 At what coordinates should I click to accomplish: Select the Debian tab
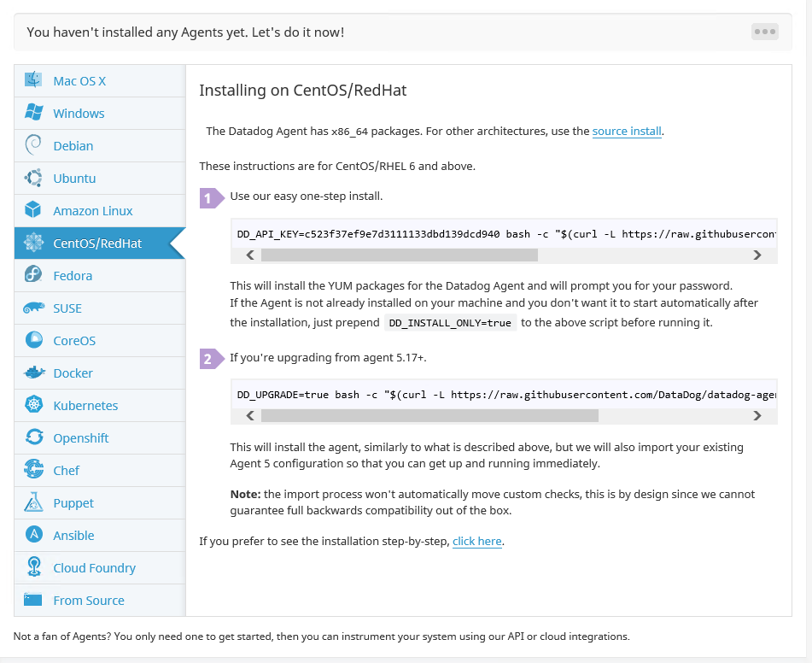point(100,145)
